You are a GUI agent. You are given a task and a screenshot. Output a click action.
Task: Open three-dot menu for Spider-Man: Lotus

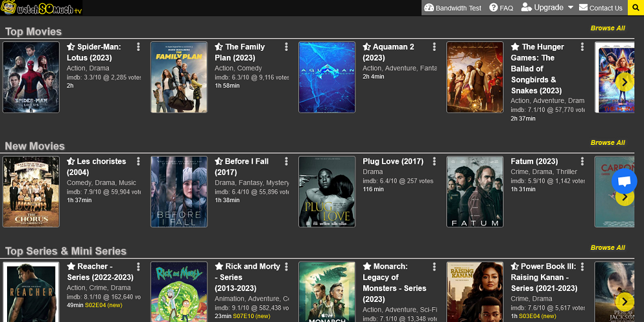tap(138, 47)
